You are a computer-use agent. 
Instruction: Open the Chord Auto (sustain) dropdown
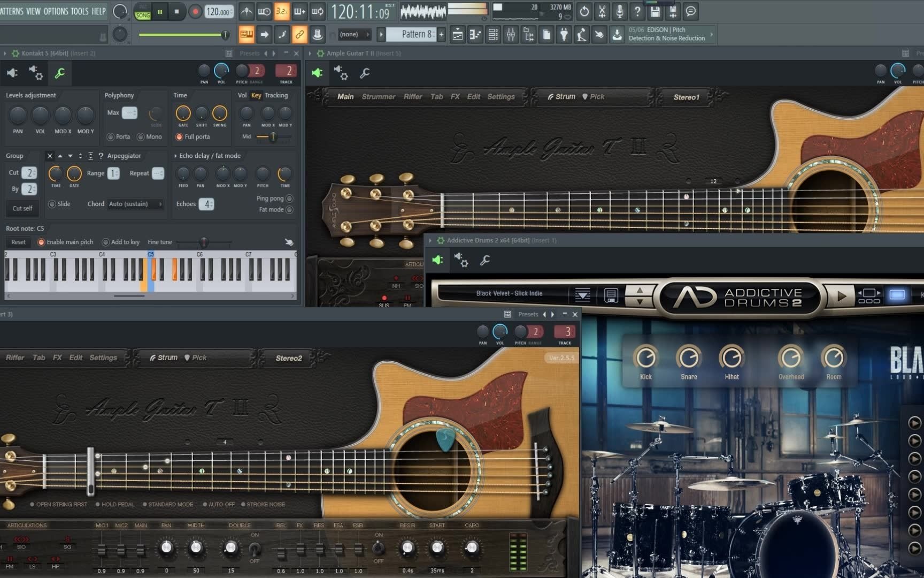click(135, 204)
